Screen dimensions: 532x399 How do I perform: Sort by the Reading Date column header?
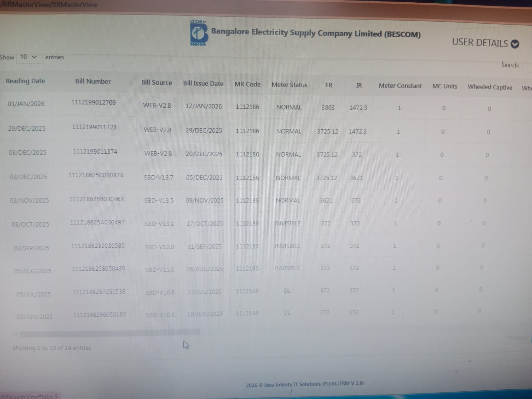click(x=25, y=81)
